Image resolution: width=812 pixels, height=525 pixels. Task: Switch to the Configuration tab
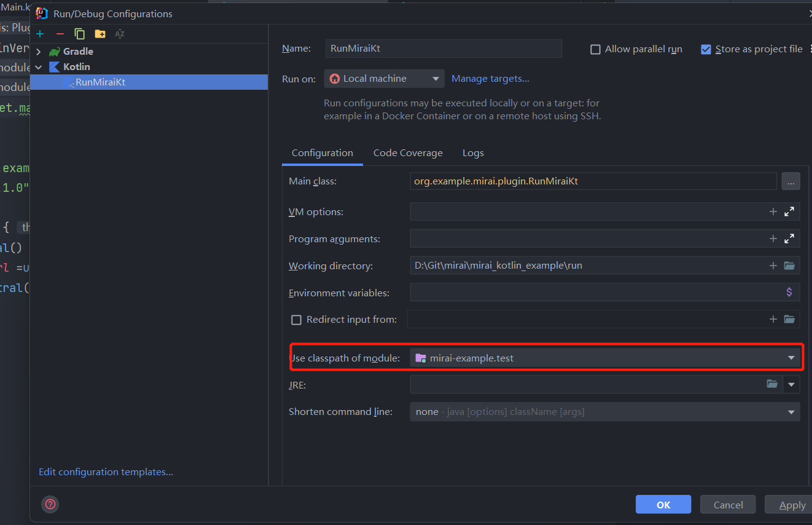click(322, 153)
